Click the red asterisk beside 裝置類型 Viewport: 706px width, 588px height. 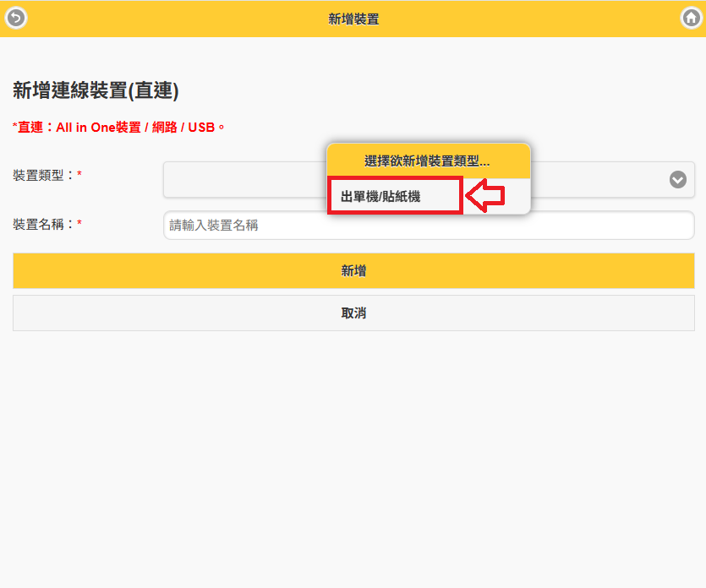[79, 175]
